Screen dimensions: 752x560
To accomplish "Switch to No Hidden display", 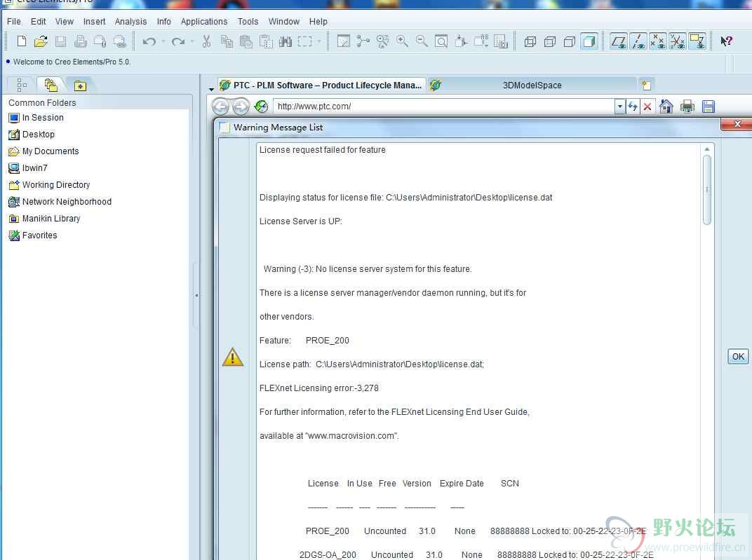I will click(570, 41).
